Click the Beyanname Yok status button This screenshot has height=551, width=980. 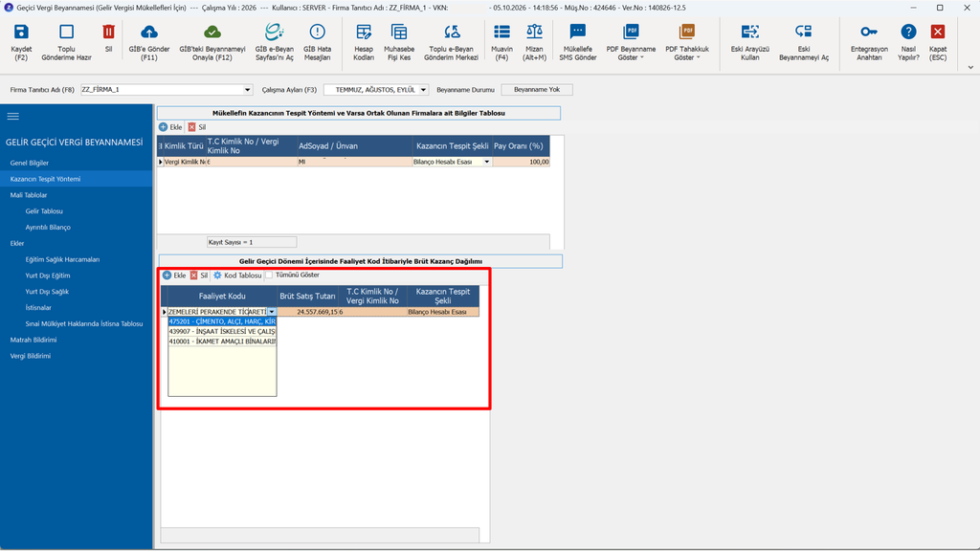pyautogui.click(x=537, y=90)
